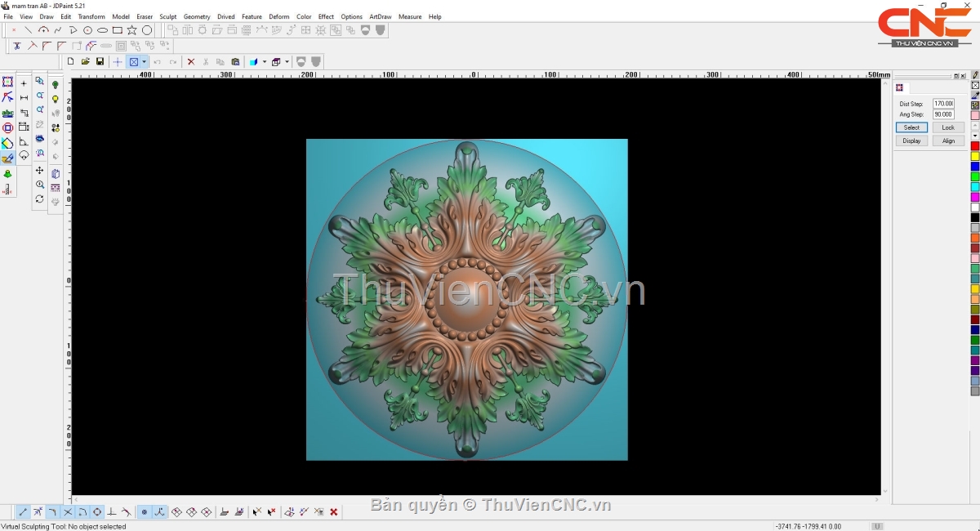Select the horizontal dimension measure tool
Screen dimensions: 980x531
pyautogui.click(x=24, y=98)
